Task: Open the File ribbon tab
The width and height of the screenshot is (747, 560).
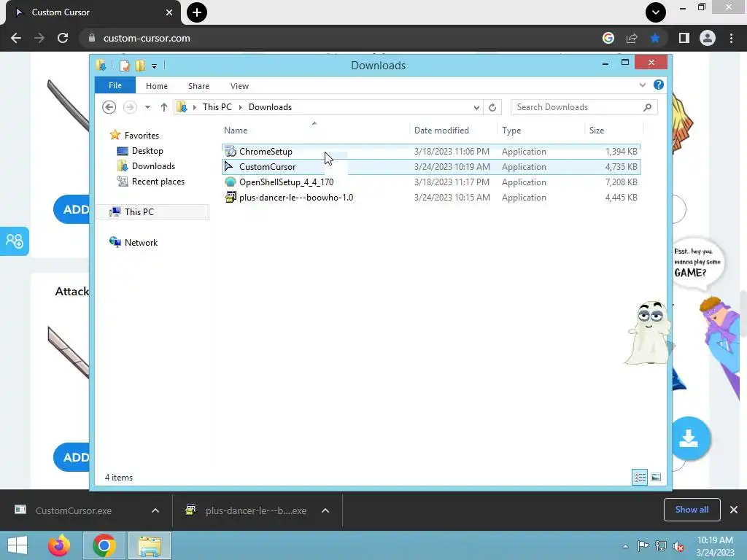Action: tap(115, 85)
